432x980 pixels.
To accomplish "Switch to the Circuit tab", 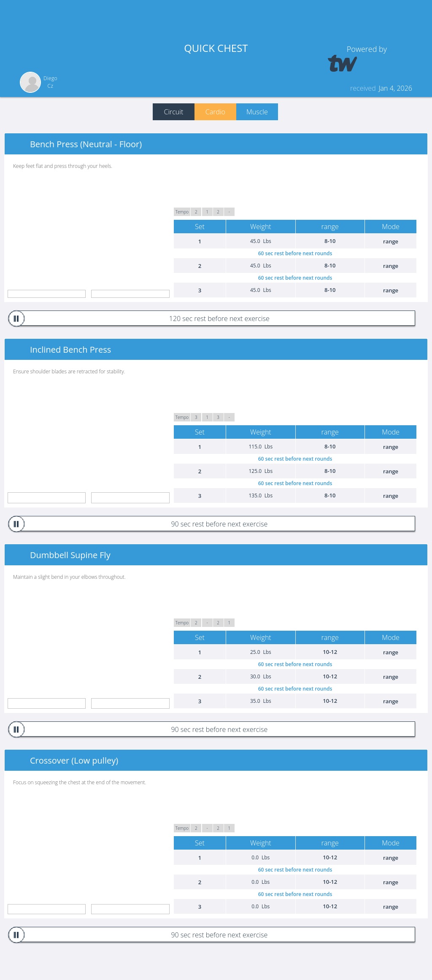I will (173, 112).
